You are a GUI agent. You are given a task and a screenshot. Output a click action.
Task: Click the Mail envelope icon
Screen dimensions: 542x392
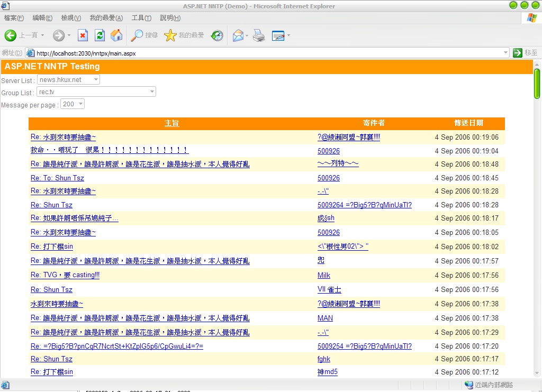click(238, 35)
